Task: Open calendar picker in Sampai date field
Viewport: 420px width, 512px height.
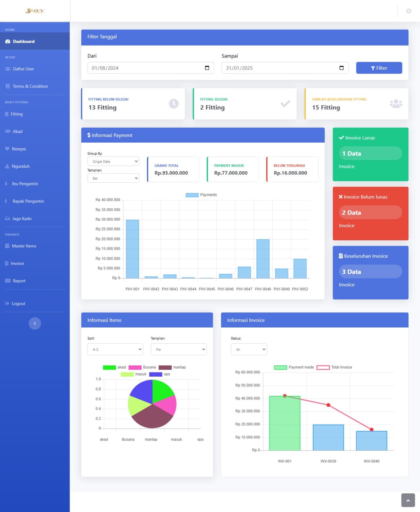Action: coord(341,68)
